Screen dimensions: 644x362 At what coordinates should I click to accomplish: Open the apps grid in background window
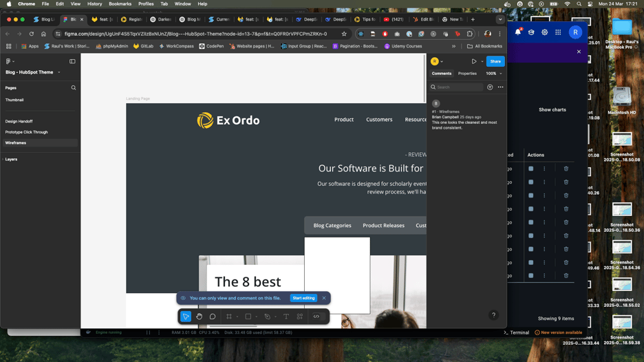tap(558, 32)
